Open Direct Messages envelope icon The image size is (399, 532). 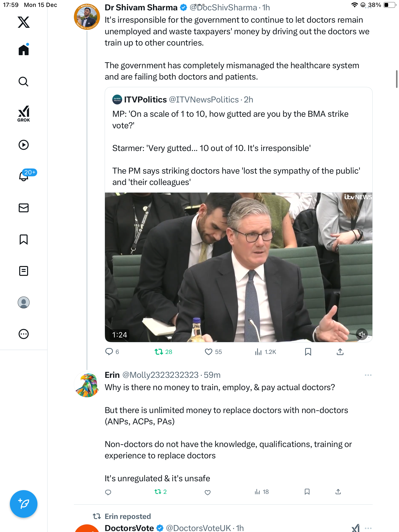click(x=24, y=208)
